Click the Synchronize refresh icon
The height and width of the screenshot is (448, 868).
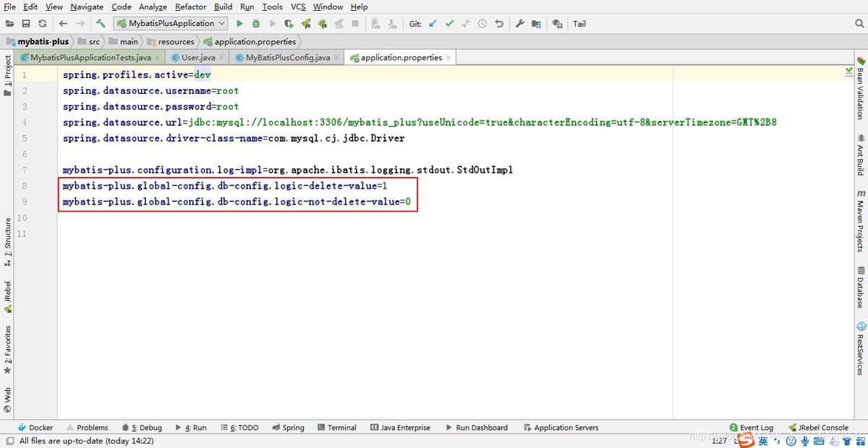43,24
